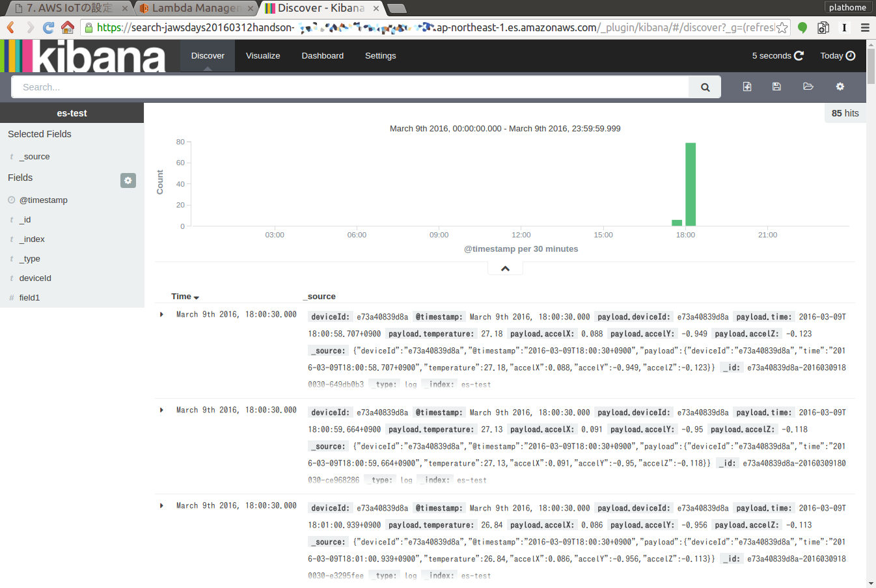Viewport: 876px width, 588px height.
Task: Open the Fields filter gear button
Action: (x=128, y=180)
